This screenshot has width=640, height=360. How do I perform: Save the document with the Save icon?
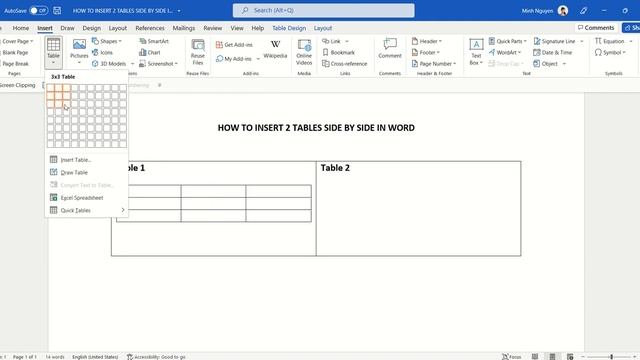click(57, 11)
